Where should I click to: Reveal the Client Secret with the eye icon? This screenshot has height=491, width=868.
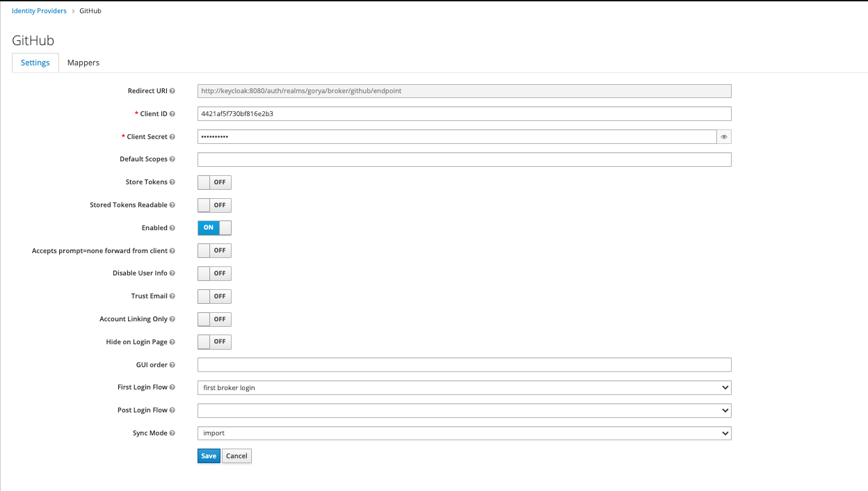724,137
